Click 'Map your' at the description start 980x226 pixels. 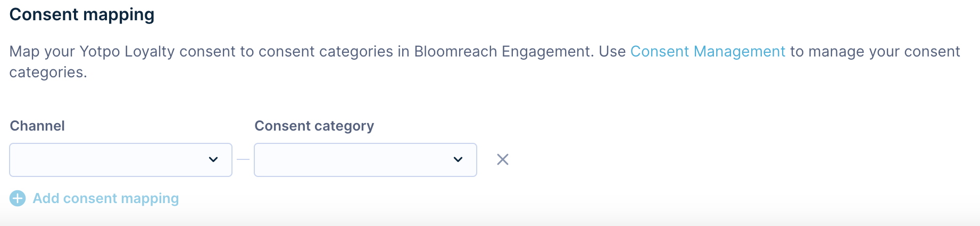(x=41, y=52)
